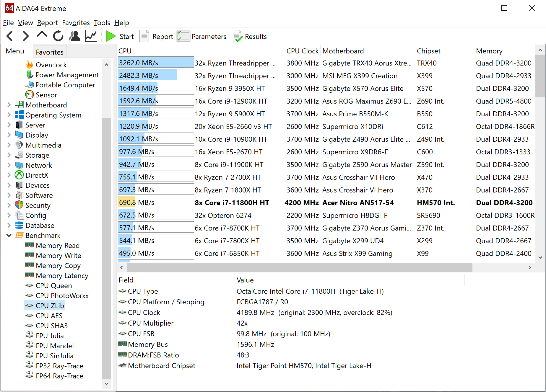Click tree panel scroll down arrow
This screenshot has width=546, height=392.
click(106, 384)
